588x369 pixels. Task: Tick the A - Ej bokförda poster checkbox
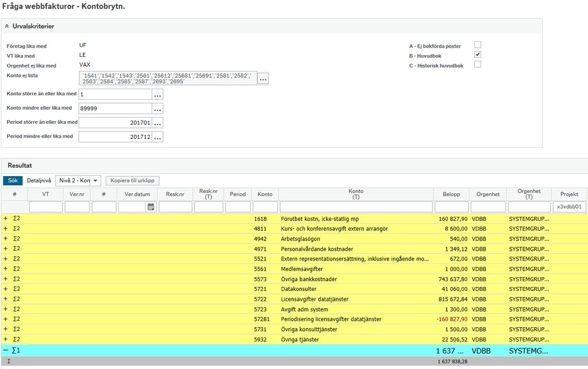coord(477,45)
